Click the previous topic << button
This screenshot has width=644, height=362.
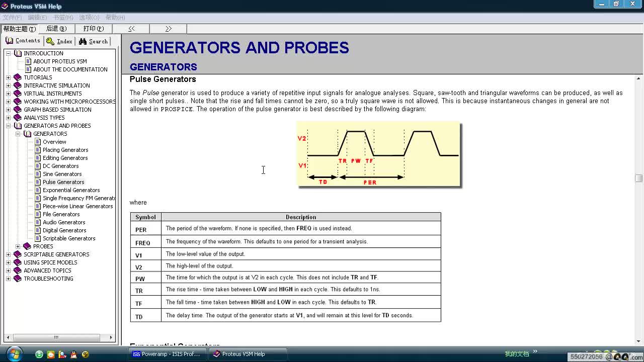pyautogui.click(x=131, y=29)
